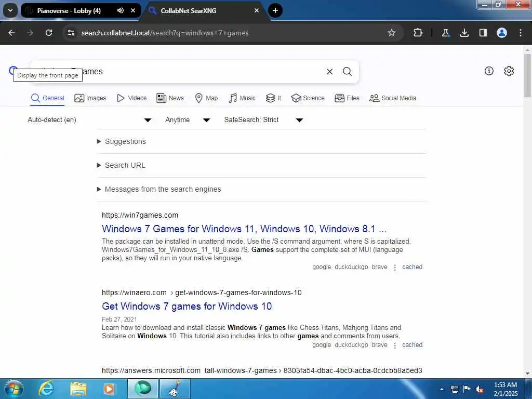This screenshot has height=399, width=532.
Task: Open Get Windows 7 games for Windows 10
Action: (187, 307)
